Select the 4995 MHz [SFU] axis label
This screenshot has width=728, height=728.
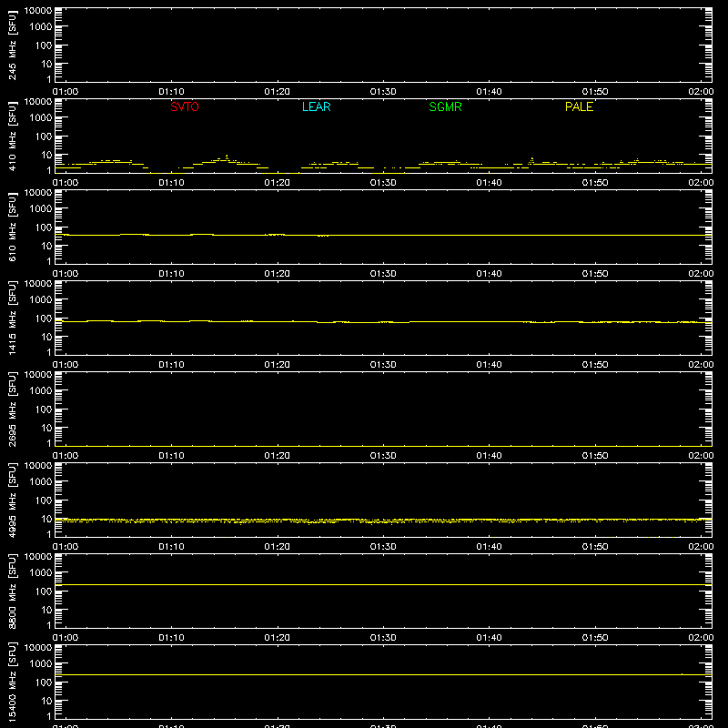click(x=12, y=500)
